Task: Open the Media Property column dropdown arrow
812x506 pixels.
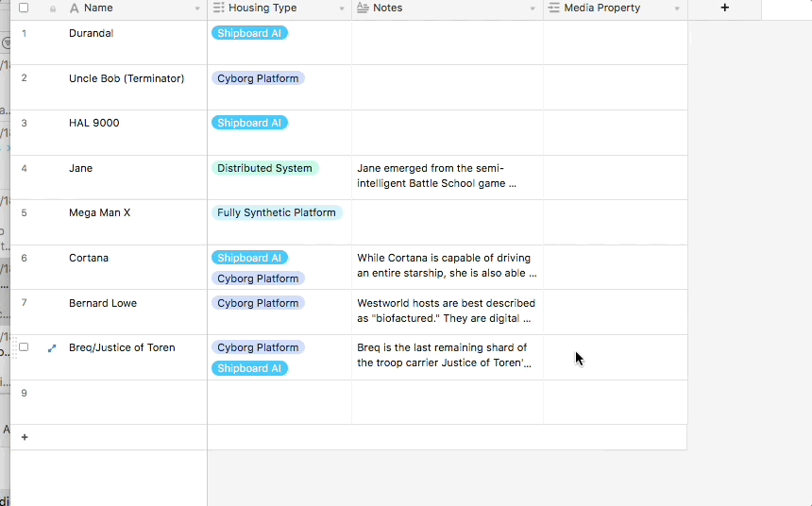Action: (677, 8)
